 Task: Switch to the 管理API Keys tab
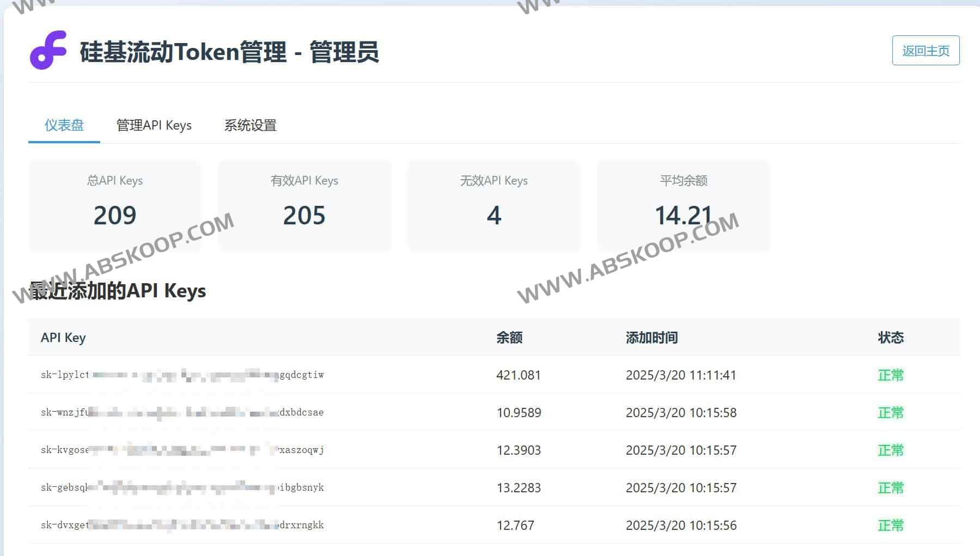(153, 125)
